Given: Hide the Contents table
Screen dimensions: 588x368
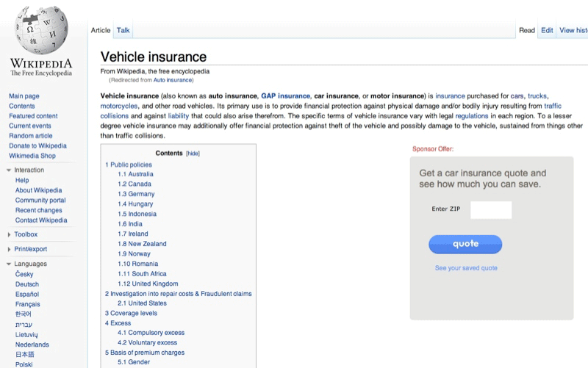Looking at the screenshot, I should point(193,154).
